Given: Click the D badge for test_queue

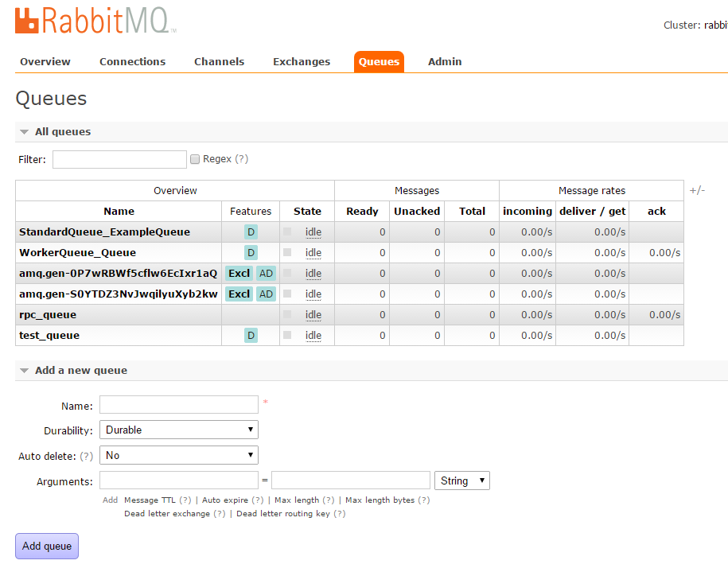Looking at the screenshot, I should 251,336.
